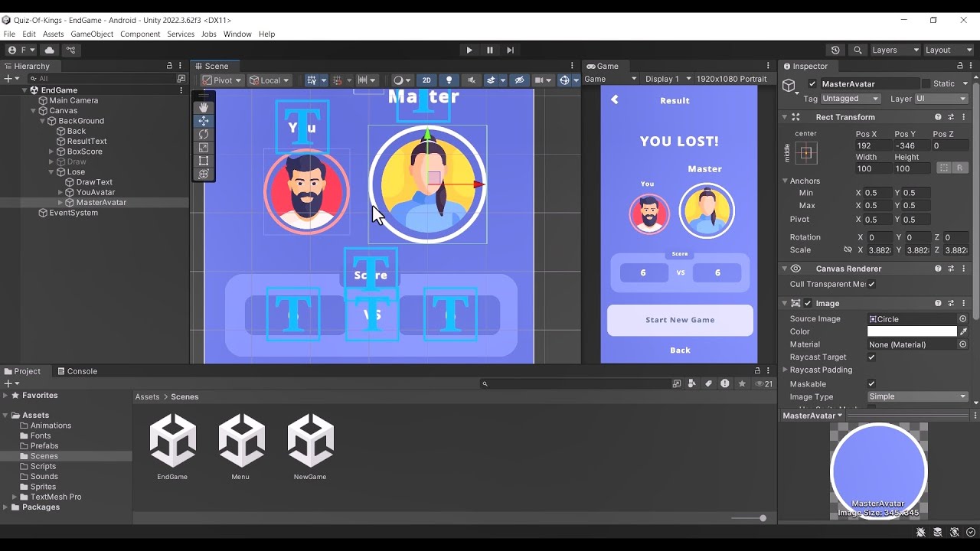
Task: Uncheck MasterAvatar active checkbox
Action: coord(812,84)
